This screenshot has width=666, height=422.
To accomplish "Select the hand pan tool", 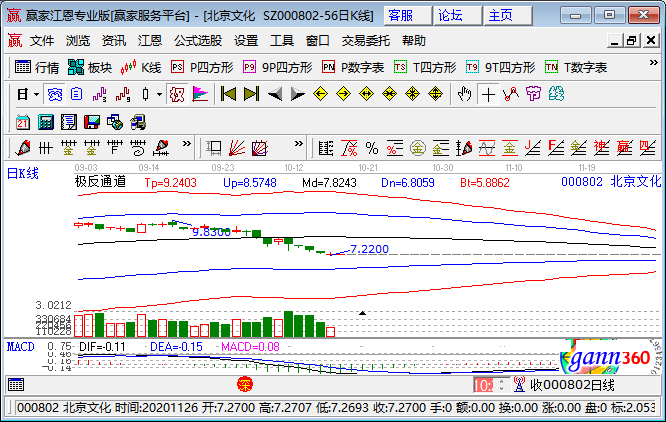I will tap(464, 94).
